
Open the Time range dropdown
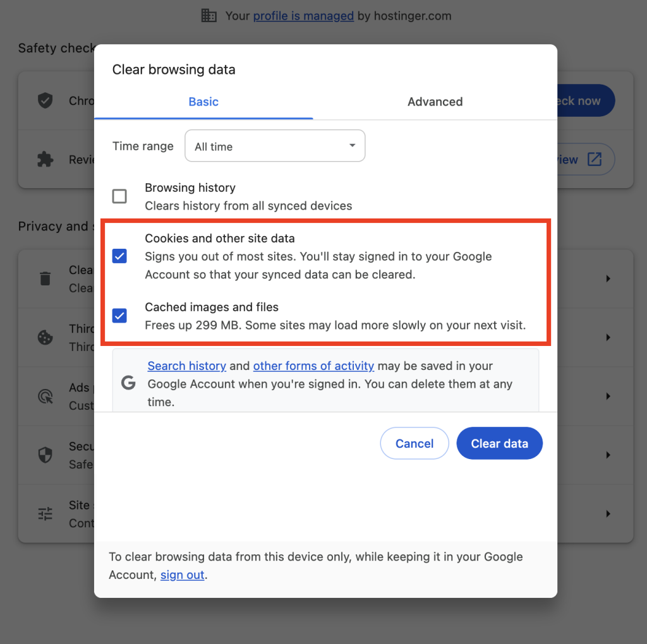(x=275, y=146)
